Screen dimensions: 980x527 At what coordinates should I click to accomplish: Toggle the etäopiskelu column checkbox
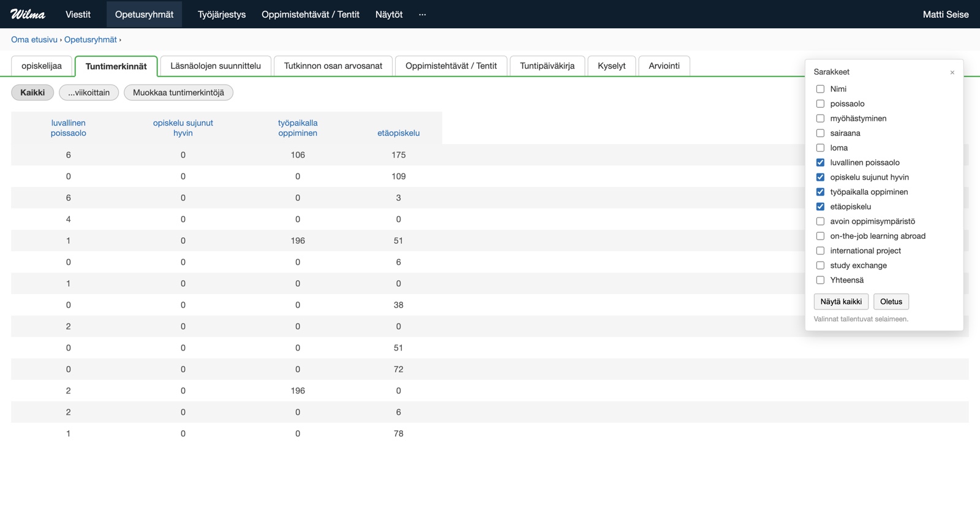pos(820,207)
